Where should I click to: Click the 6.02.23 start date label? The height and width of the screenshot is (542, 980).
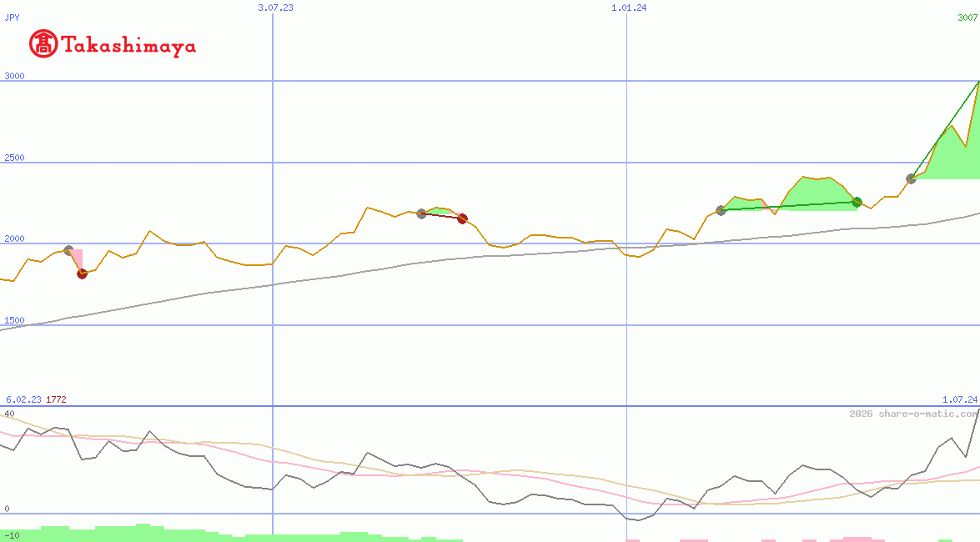(23, 399)
